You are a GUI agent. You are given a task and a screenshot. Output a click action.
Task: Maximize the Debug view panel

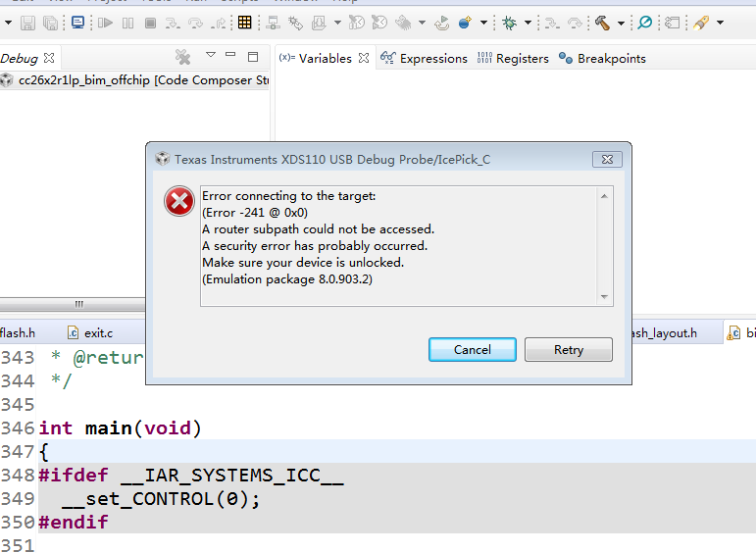253,57
